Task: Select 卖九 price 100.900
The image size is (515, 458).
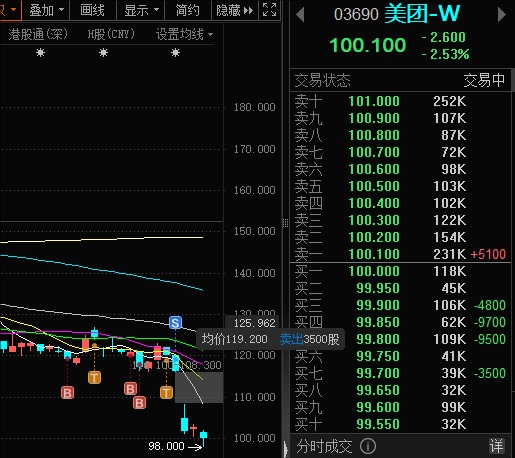Action: (374, 118)
